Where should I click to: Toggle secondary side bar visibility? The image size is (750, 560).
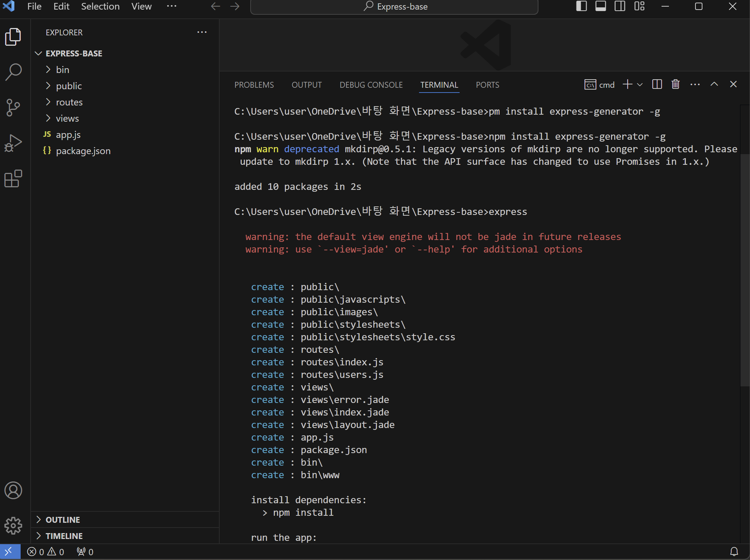(620, 6)
